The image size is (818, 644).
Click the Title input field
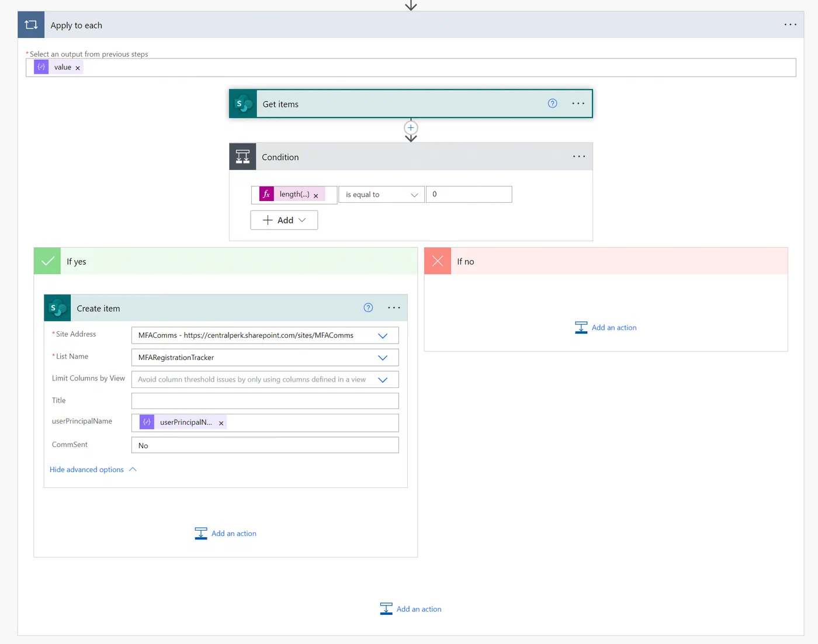coord(265,401)
